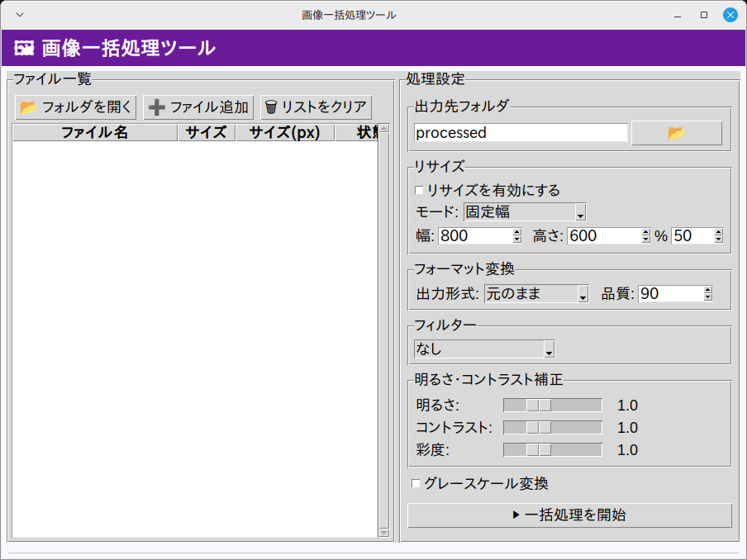This screenshot has height=560, width=747.
Task: Click the 幅 width field showing 800
Action: pyautogui.click(x=475, y=235)
